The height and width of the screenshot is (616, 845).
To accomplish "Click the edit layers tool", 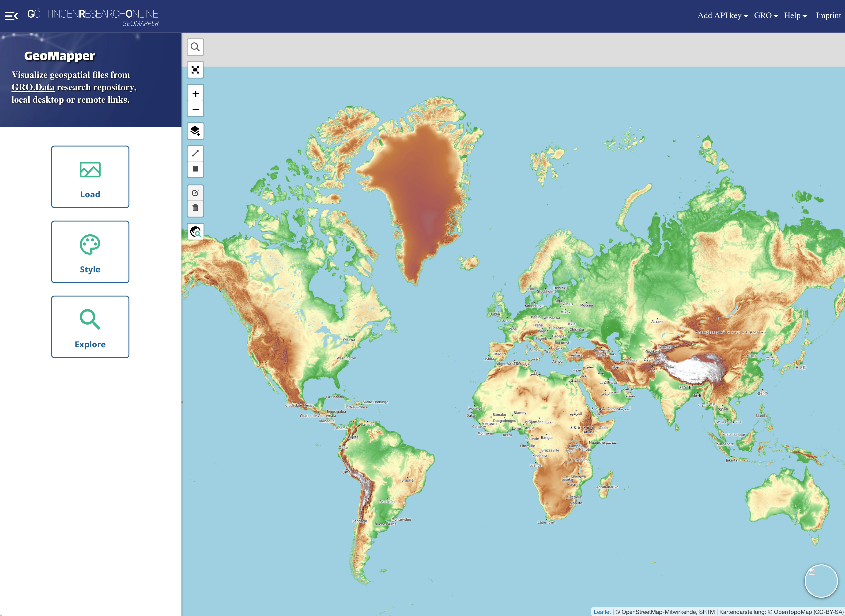I will (x=195, y=193).
